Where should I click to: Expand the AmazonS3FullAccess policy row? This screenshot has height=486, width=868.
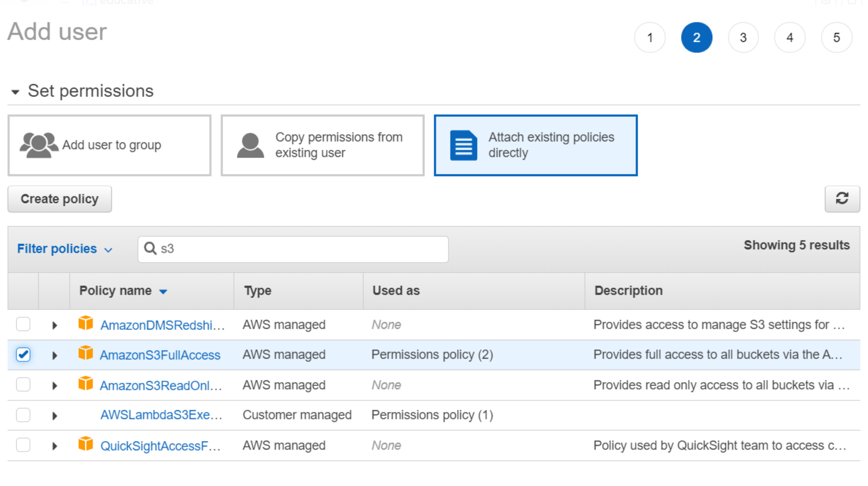point(55,355)
